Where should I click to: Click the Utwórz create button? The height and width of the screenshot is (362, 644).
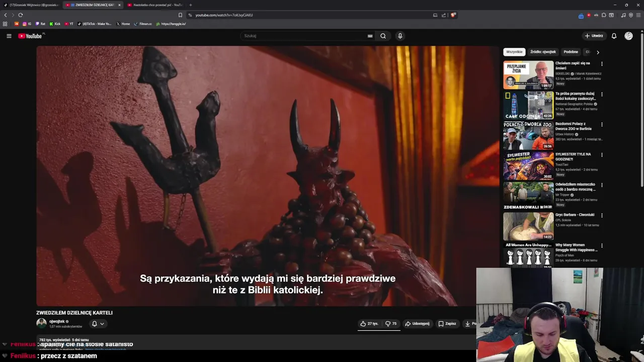point(594,36)
